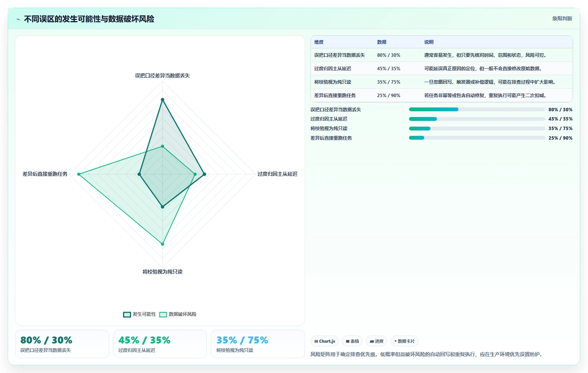Click table value 80% / 30%

389,55
